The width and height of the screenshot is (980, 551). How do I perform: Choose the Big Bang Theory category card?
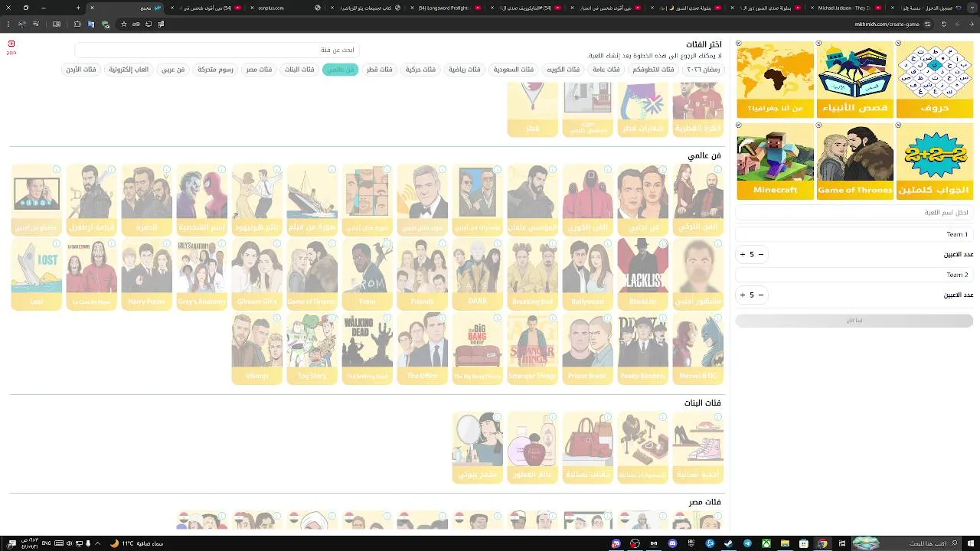tap(477, 348)
